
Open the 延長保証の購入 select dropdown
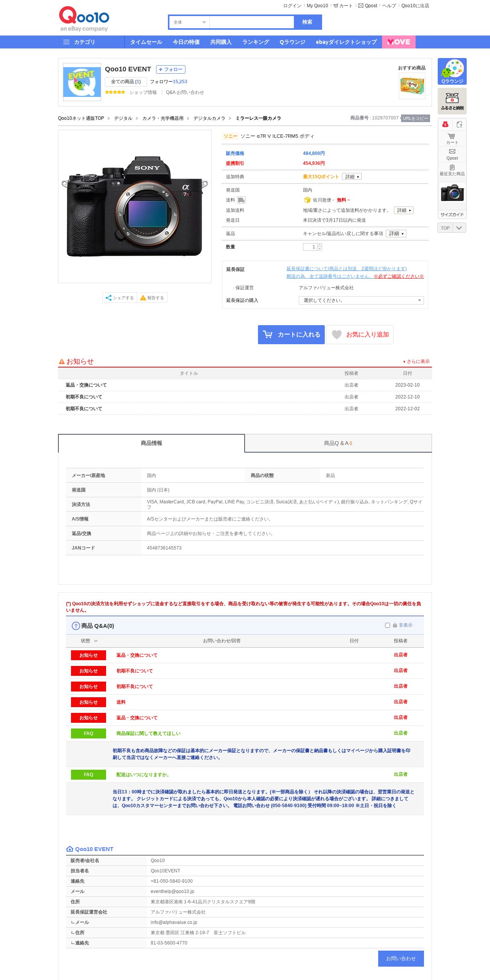click(x=361, y=300)
